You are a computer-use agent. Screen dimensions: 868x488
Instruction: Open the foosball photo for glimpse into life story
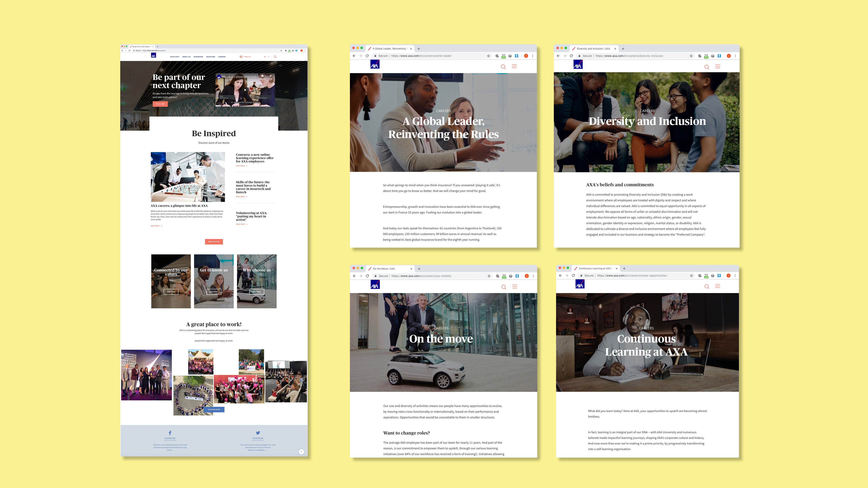(x=188, y=177)
